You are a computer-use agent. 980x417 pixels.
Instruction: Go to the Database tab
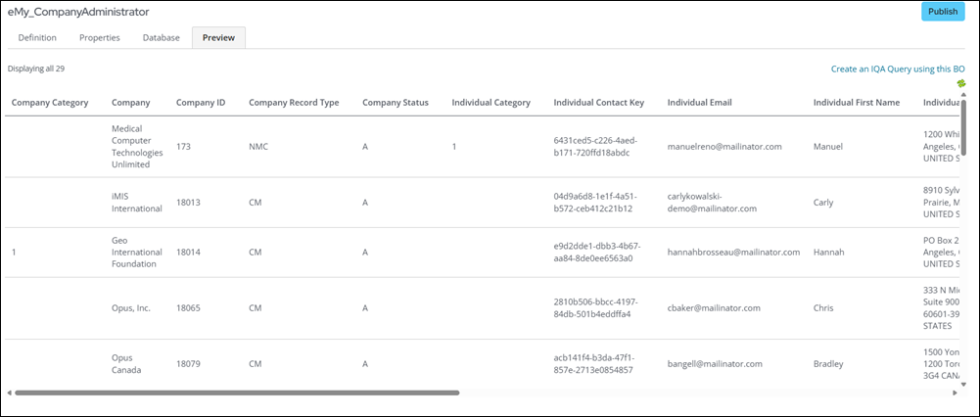(x=161, y=38)
